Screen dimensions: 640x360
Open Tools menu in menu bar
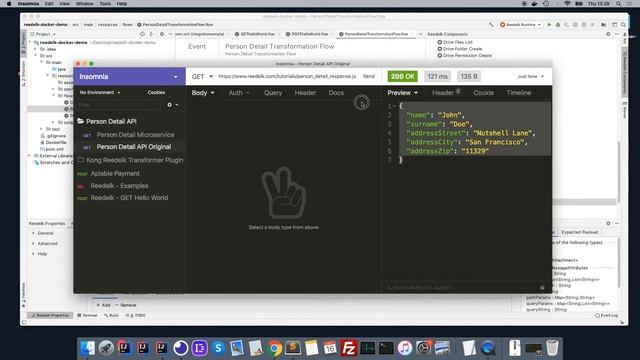point(105,4)
